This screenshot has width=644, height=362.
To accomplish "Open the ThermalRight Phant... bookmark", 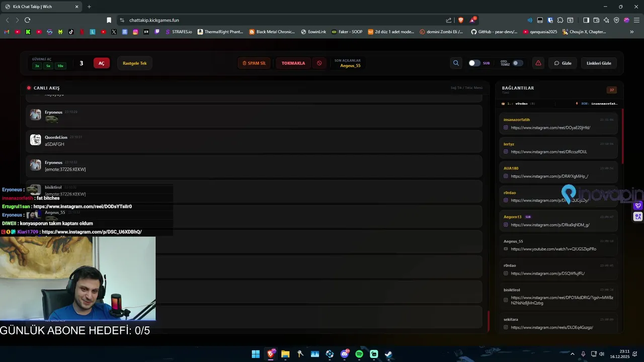I will 220,32.
